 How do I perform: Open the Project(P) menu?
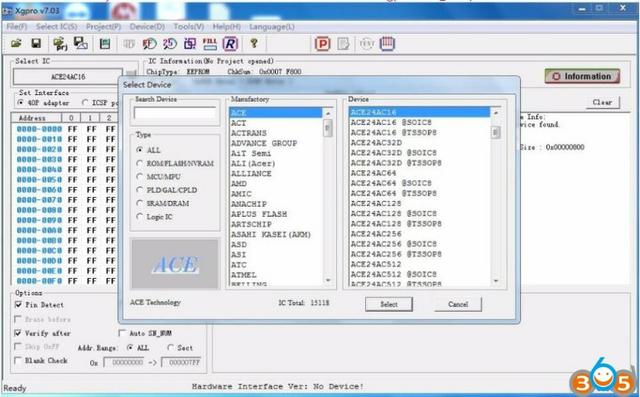pyautogui.click(x=103, y=27)
